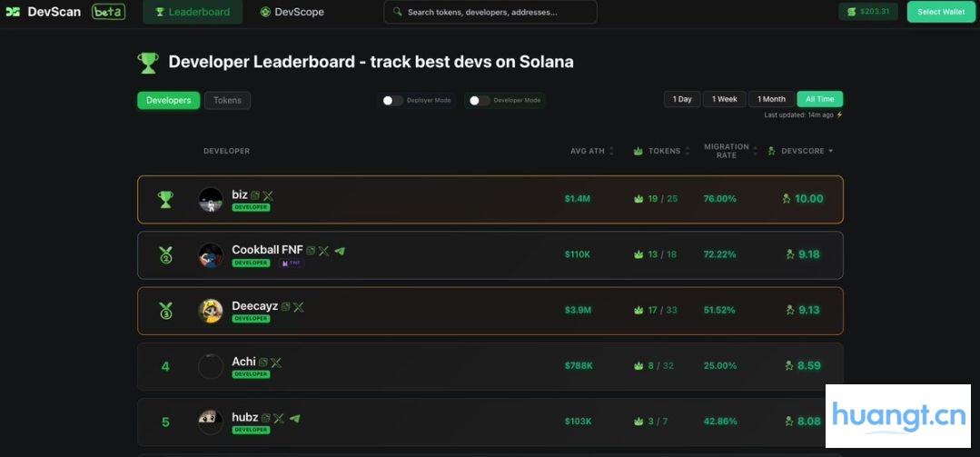Switch to the Tokens tab

tap(227, 100)
